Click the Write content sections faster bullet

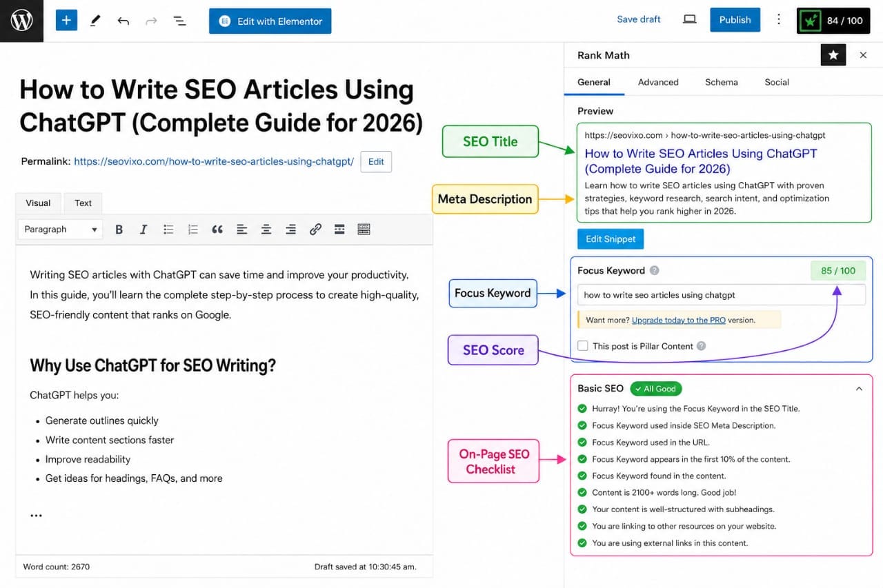[x=110, y=440]
